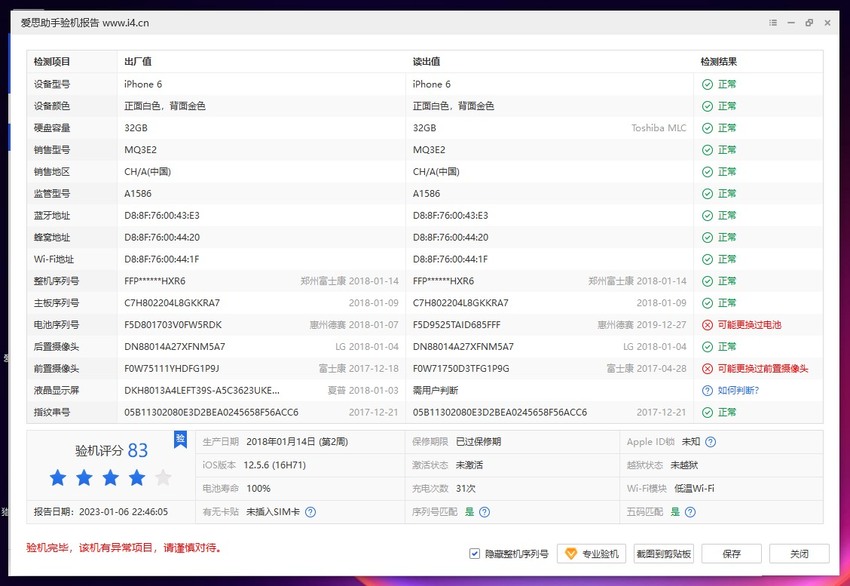Select the 可能更换过前置摄像头 warning text
850x586 pixels.
[x=763, y=369]
